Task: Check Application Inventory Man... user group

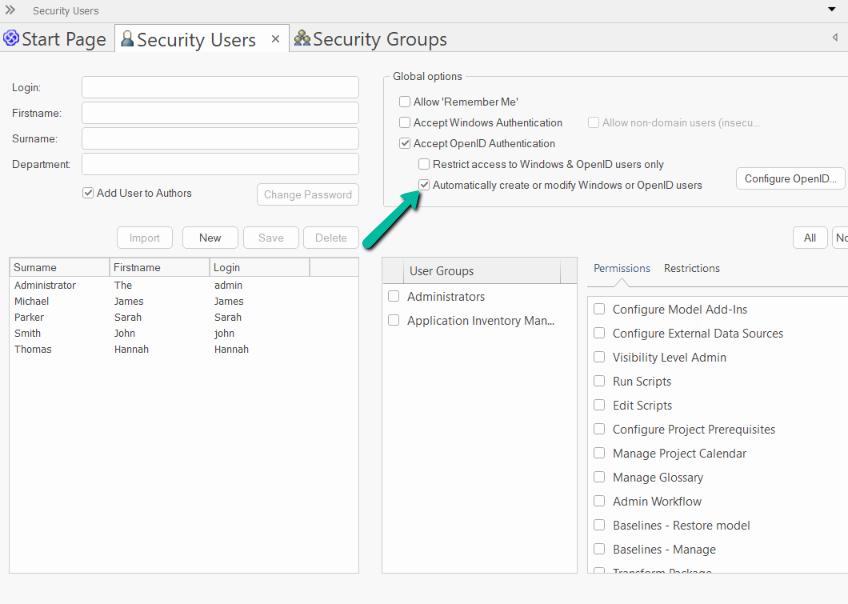Action: [x=394, y=320]
